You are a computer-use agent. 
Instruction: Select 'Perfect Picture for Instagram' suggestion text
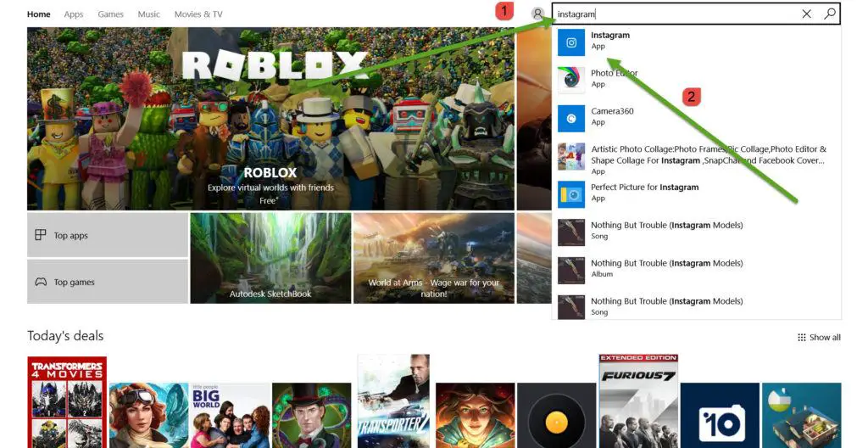click(x=645, y=188)
